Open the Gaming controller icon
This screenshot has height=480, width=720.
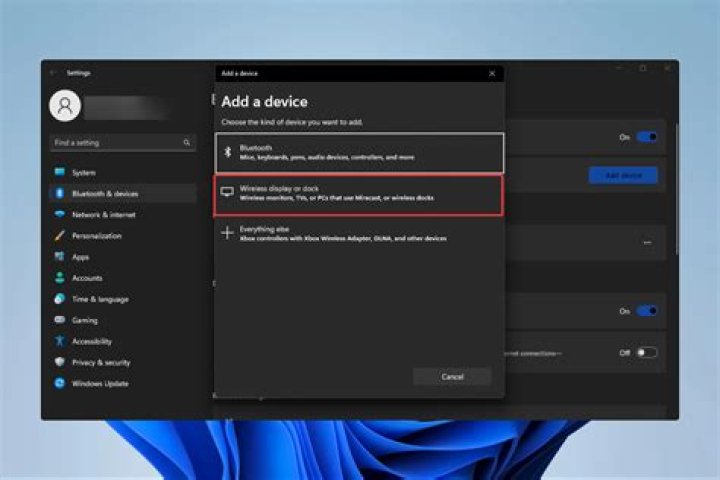60,320
